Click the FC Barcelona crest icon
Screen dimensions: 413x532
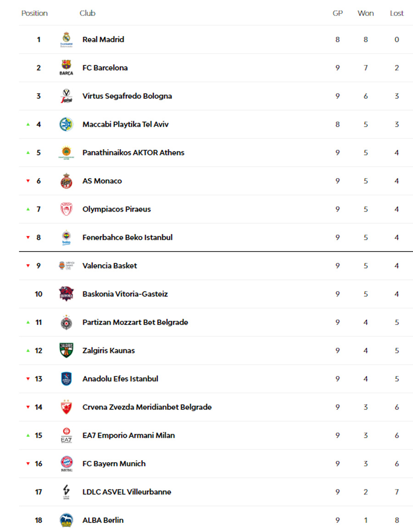click(66, 67)
